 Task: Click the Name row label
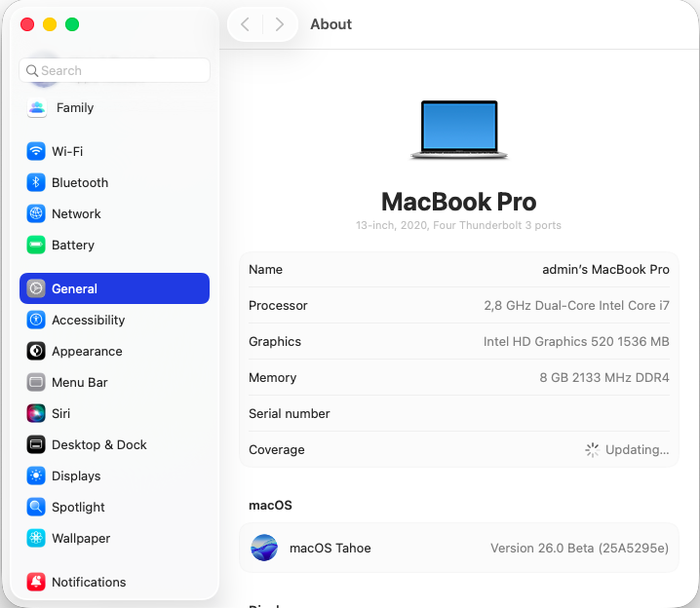[265, 270]
